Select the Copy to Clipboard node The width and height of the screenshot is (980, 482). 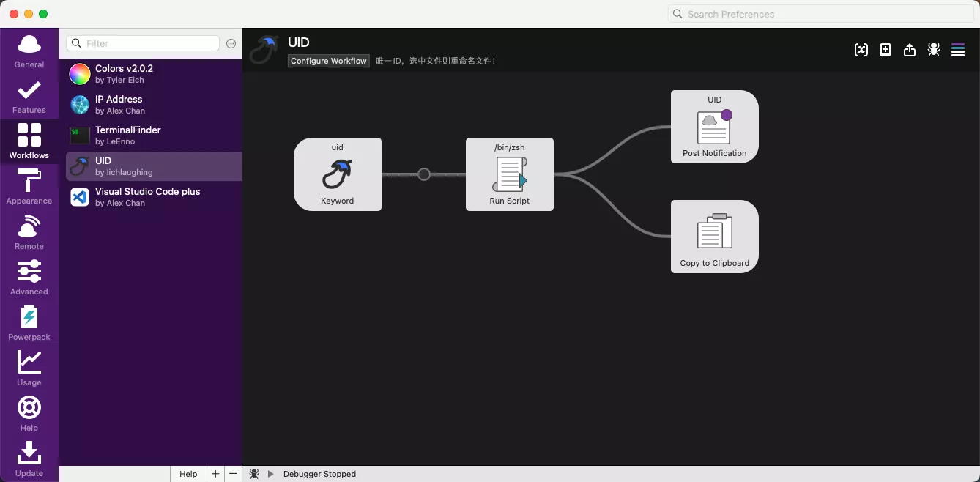pos(714,237)
